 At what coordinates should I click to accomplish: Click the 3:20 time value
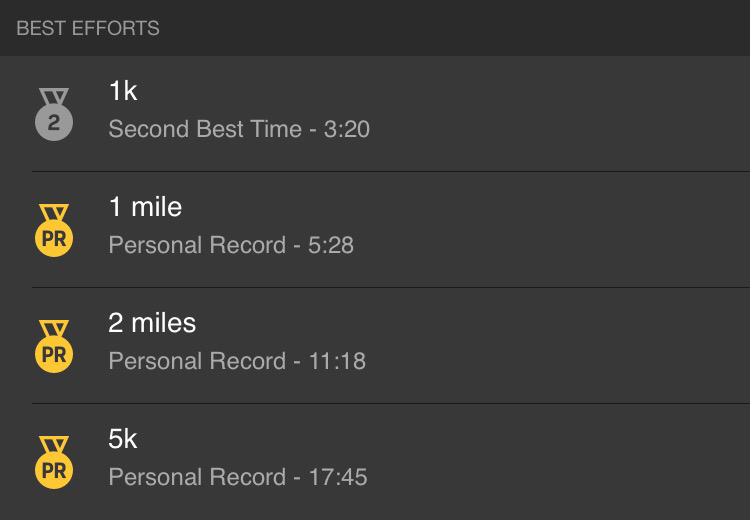click(x=347, y=129)
